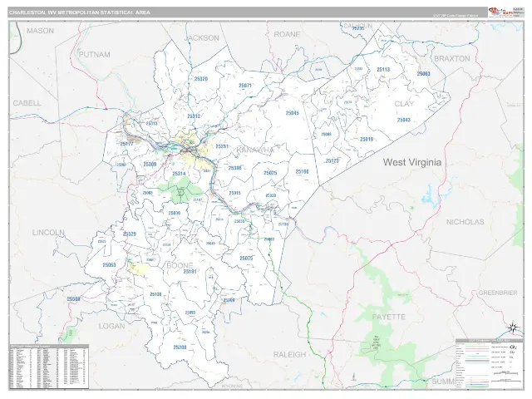Screen dimensions: 532x399
Task: Click ZIP code 25235 label near Calhoun
Action: pyautogui.click(x=357, y=28)
